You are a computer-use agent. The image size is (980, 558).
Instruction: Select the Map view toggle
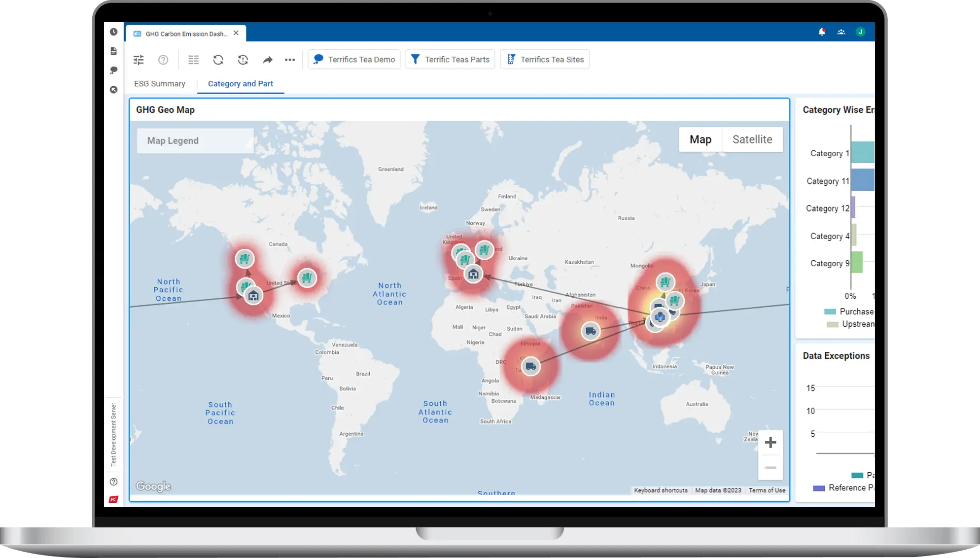(700, 139)
